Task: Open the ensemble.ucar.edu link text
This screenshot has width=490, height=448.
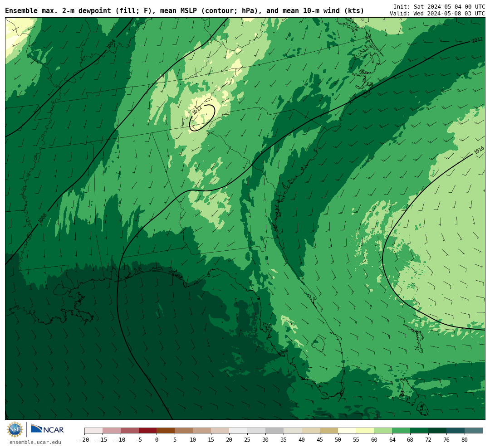Action: (x=35, y=442)
